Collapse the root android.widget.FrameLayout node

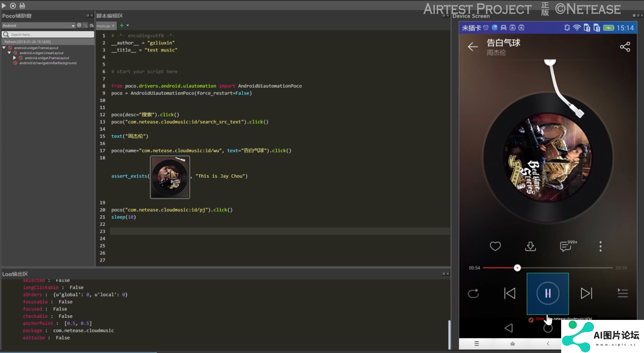pos(4,48)
